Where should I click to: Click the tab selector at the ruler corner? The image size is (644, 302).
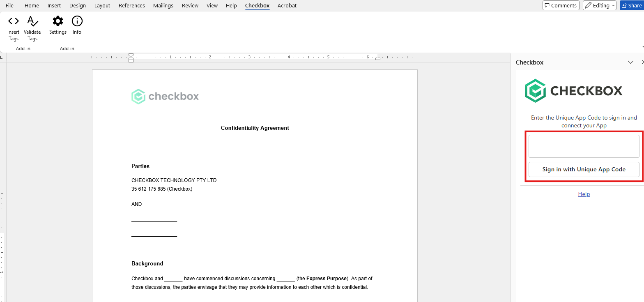tap(2, 57)
